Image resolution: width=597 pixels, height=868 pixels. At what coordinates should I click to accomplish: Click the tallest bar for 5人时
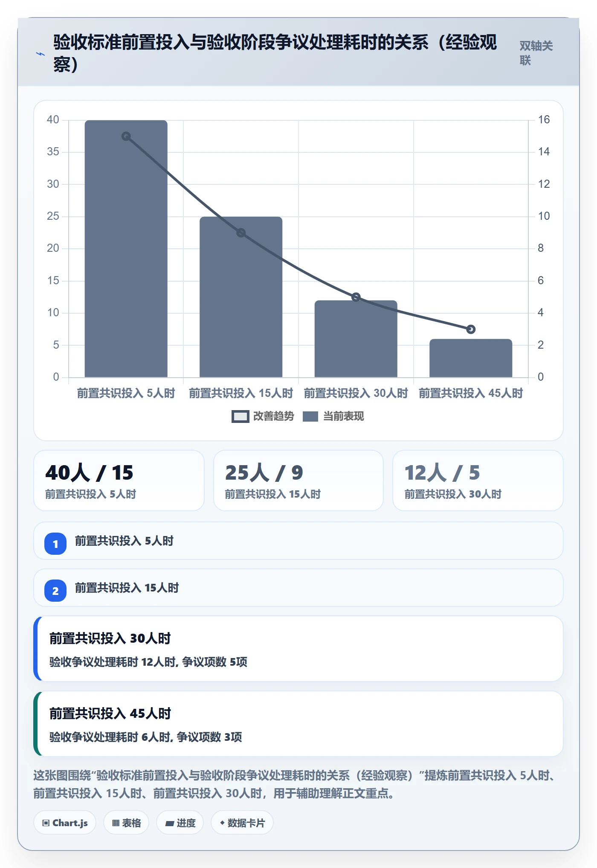point(126,249)
